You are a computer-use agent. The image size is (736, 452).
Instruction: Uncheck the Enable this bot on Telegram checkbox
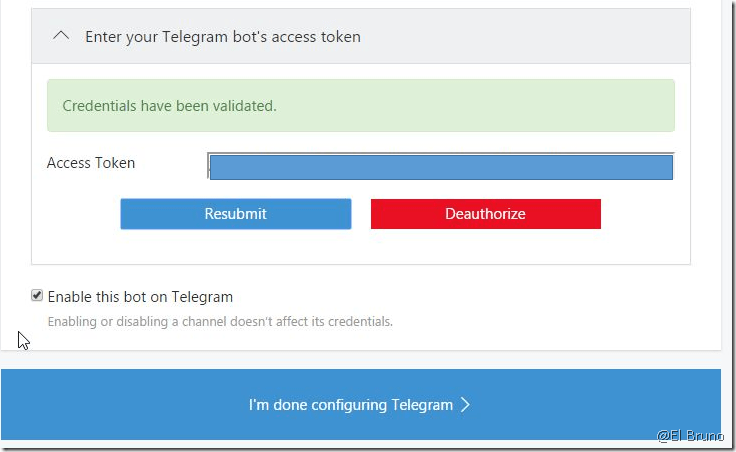[x=37, y=296]
